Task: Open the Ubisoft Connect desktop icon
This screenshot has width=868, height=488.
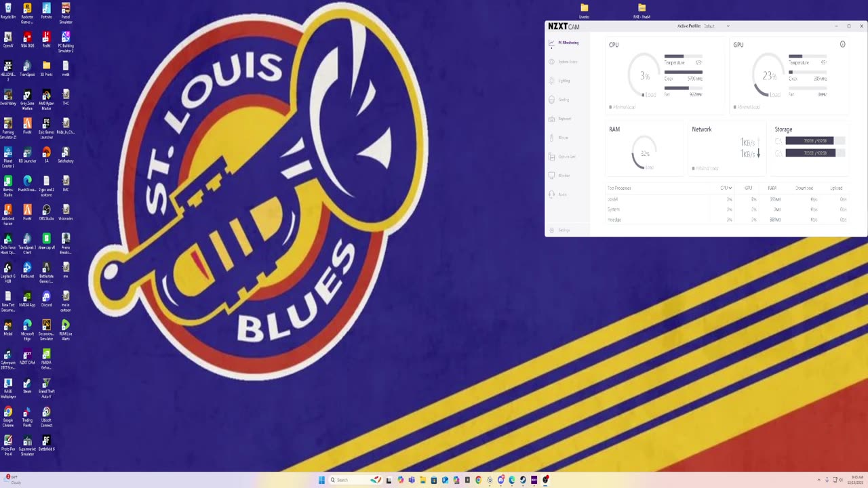Action: [46, 415]
